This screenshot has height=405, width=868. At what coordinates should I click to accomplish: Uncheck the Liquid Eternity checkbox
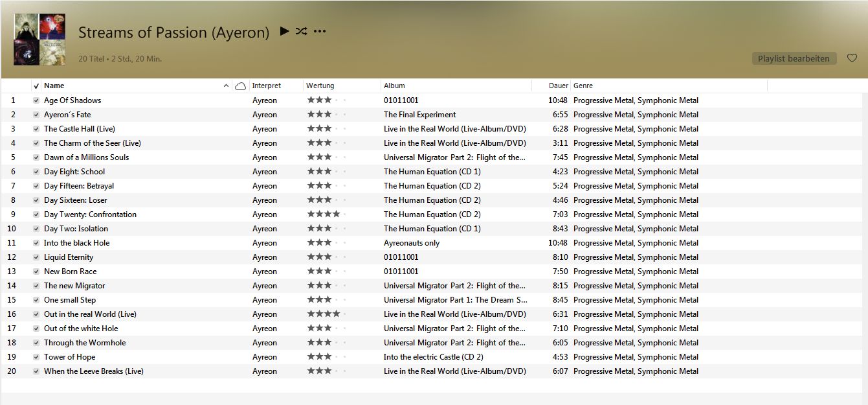pos(36,257)
